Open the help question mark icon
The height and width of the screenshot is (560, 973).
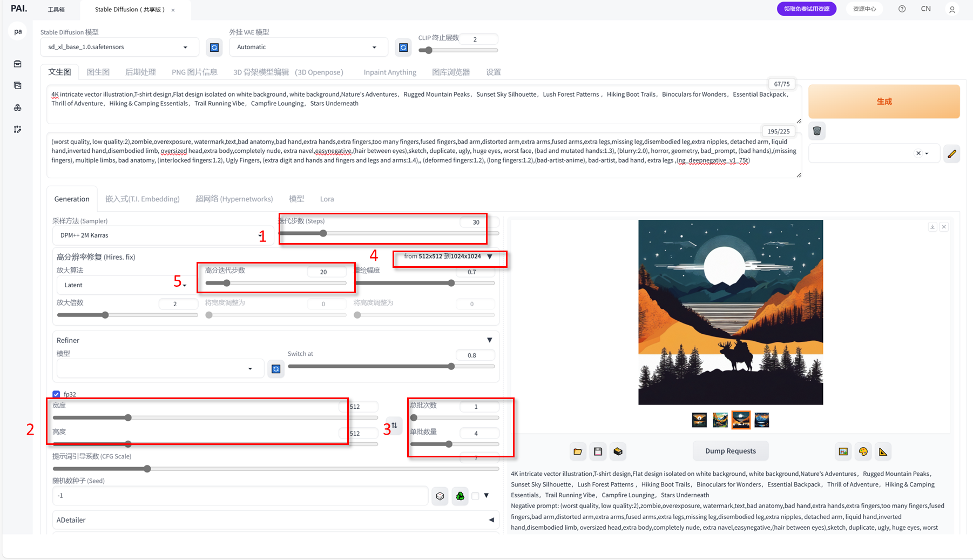902,9
